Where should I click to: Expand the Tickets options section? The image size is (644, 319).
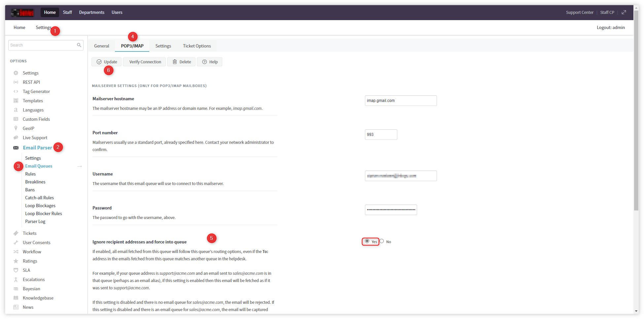coord(29,233)
